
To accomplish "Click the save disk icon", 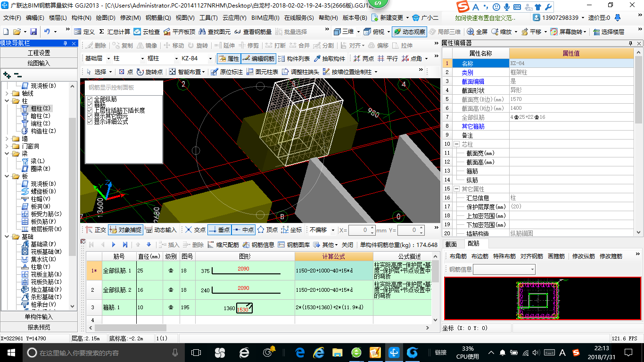I will (33, 32).
